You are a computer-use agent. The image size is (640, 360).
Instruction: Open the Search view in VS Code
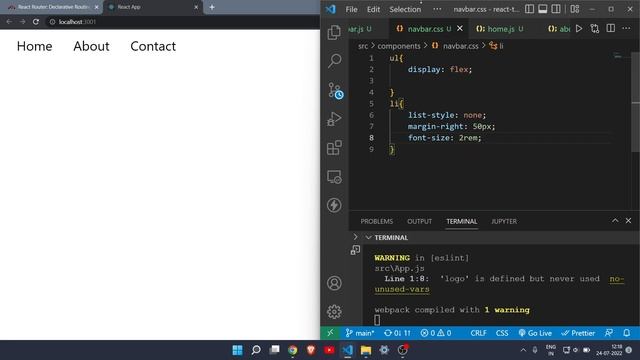coord(334,61)
